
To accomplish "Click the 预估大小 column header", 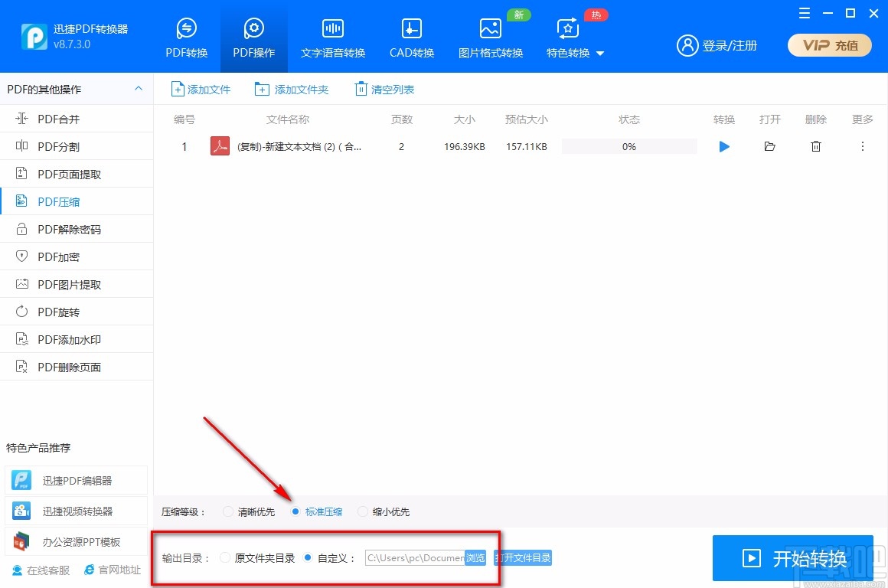I will tap(527, 119).
